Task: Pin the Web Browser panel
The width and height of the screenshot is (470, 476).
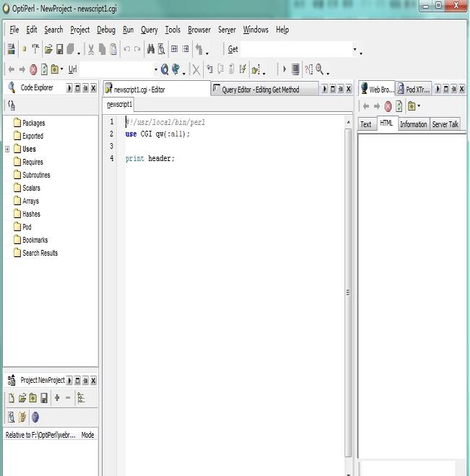Action: point(454,89)
